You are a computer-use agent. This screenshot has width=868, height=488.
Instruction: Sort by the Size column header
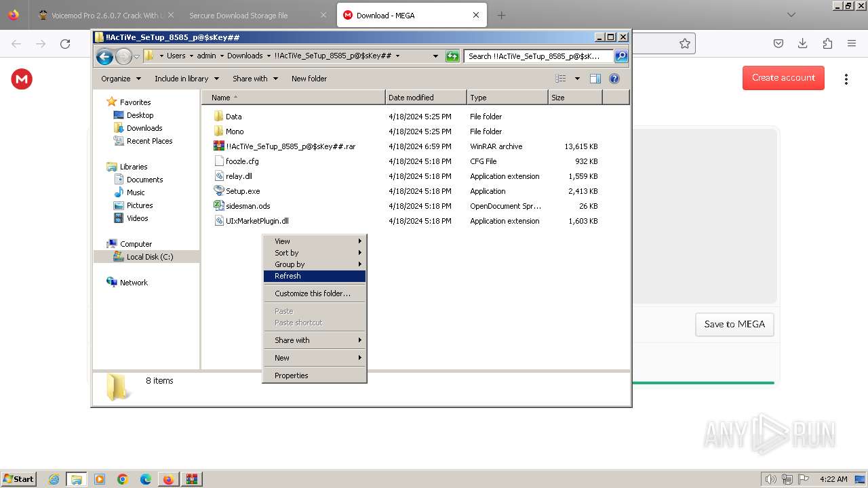pyautogui.click(x=575, y=98)
